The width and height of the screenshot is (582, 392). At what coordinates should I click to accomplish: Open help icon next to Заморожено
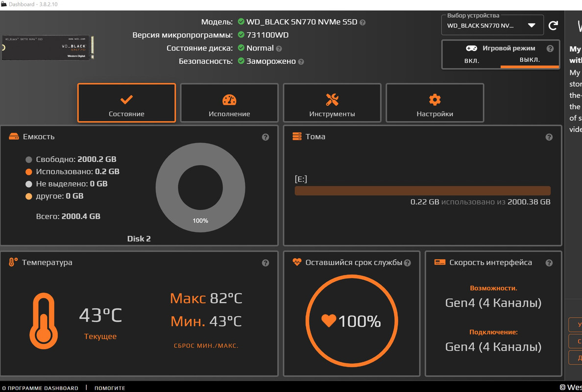tap(301, 62)
